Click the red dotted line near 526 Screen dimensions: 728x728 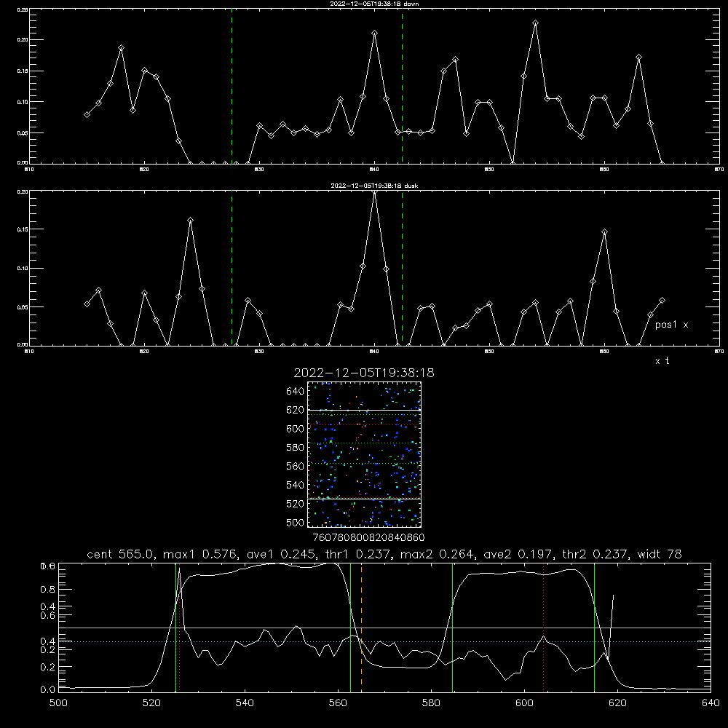coord(179,628)
